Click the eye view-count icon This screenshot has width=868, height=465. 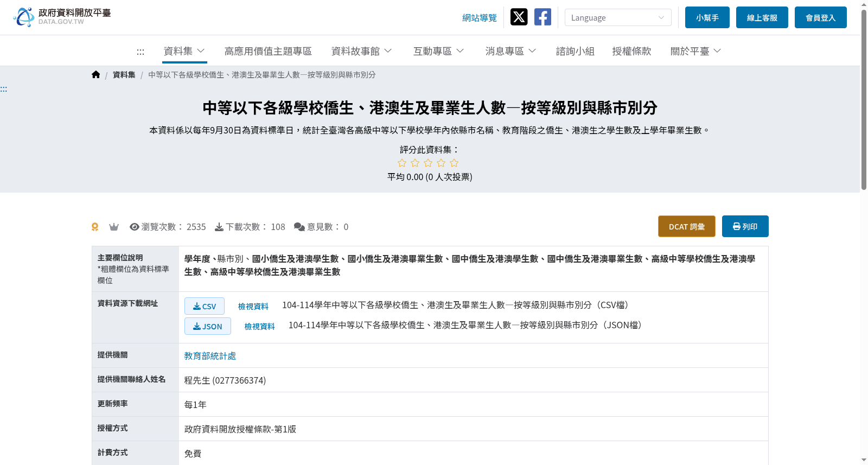(x=135, y=227)
